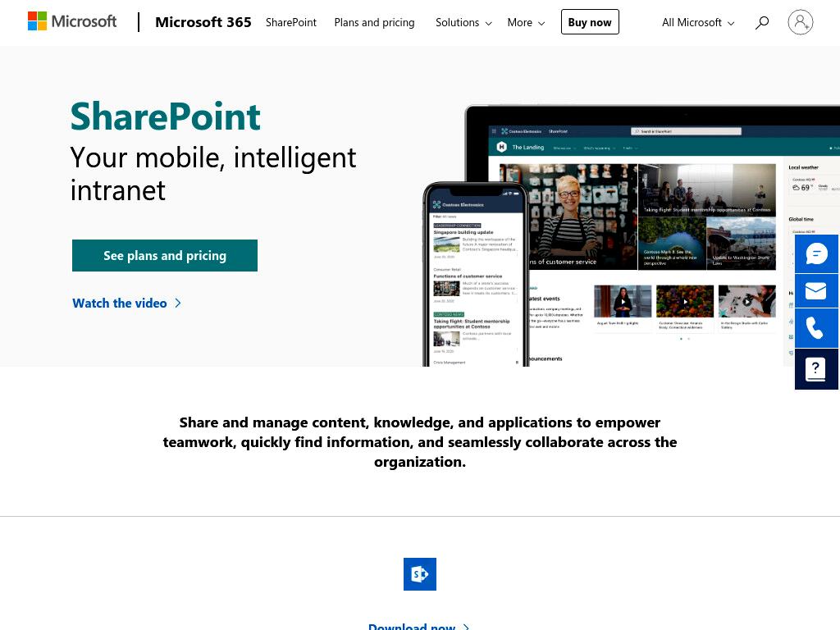Image resolution: width=840 pixels, height=630 pixels.
Task: Click the arrow next to Watch the video
Action: [178, 304]
